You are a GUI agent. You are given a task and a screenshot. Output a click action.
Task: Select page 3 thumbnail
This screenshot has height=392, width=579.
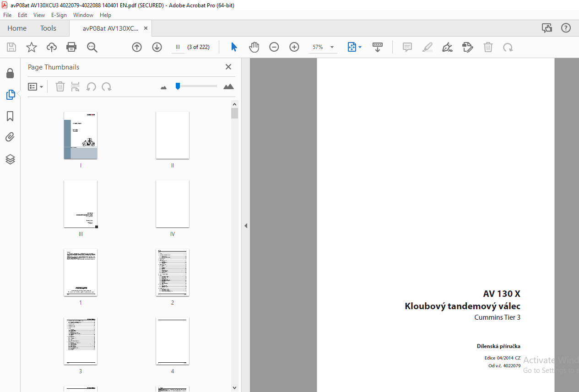coord(81,341)
